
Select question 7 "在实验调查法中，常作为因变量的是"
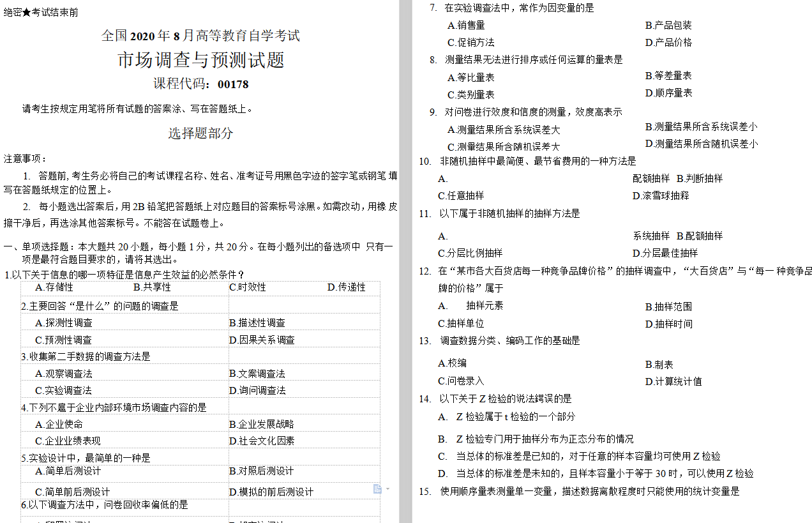tap(511, 8)
